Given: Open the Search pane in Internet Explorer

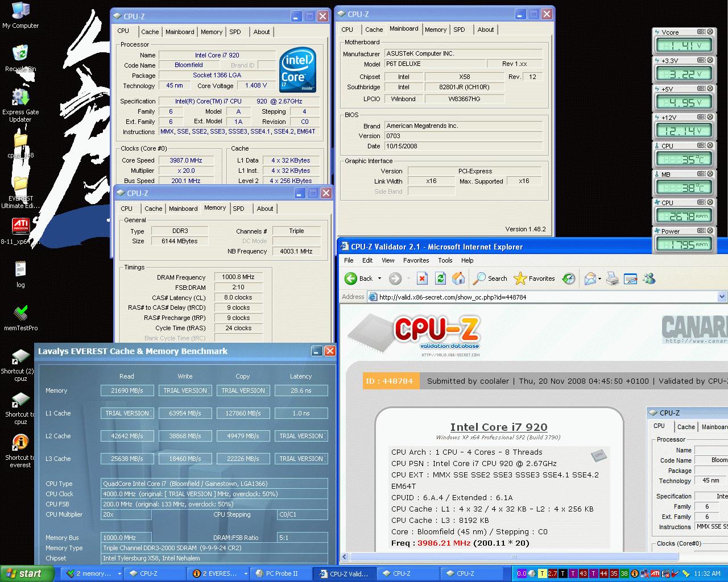Looking at the screenshot, I should 490,278.
